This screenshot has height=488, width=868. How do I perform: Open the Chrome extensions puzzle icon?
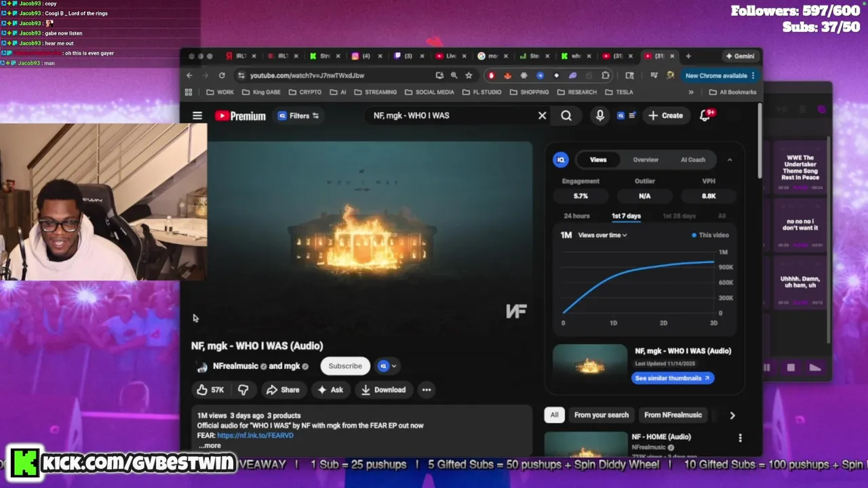click(606, 75)
